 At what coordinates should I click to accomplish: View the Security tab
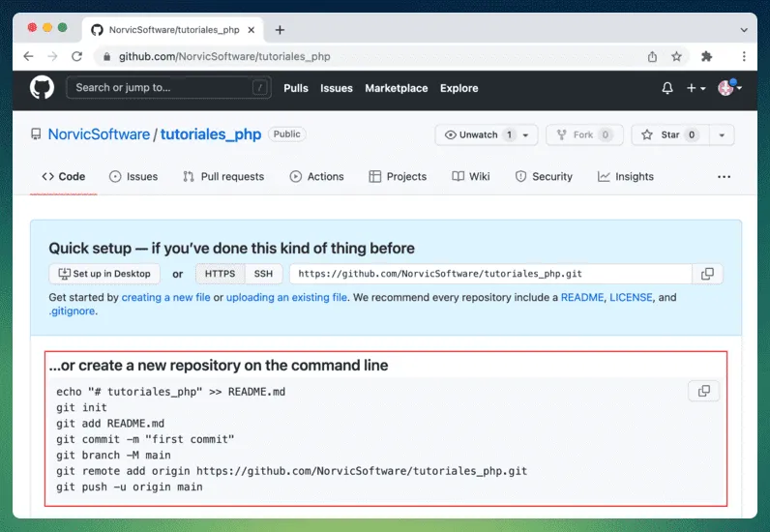pos(544,176)
